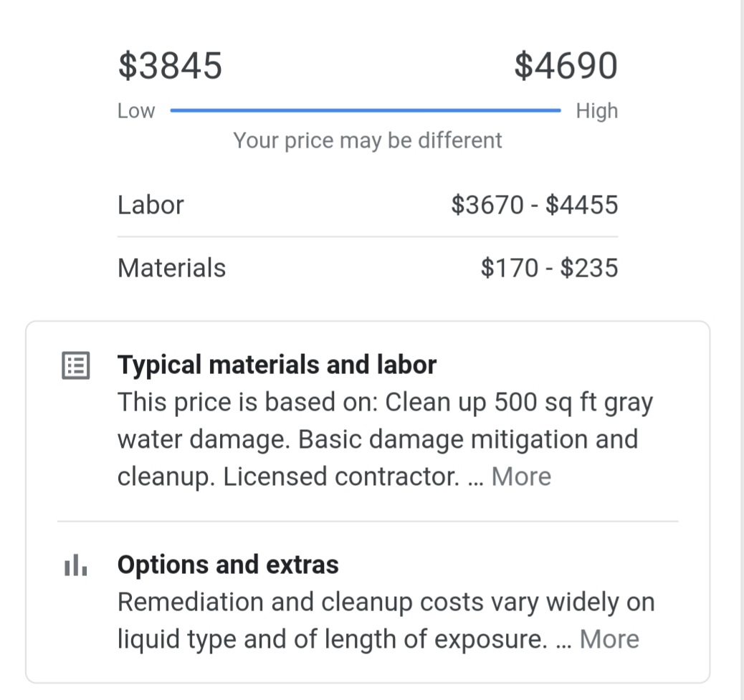The image size is (744, 700).
Task: Click the vertical scrollbar at the right edge
Action: pyautogui.click(x=741, y=350)
